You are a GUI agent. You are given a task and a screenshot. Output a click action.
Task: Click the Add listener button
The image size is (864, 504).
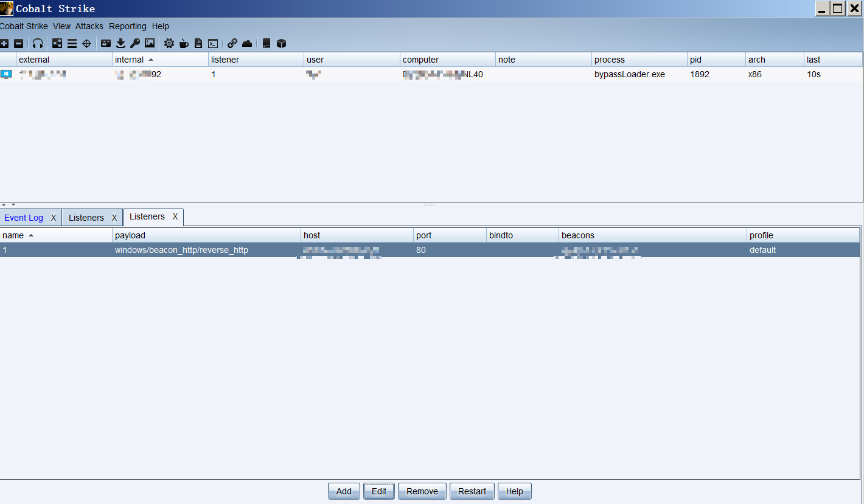point(344,491)
